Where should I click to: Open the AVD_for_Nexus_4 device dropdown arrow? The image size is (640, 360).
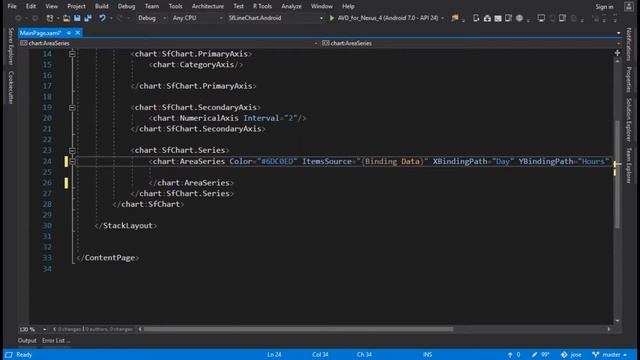tap(442, 18)
